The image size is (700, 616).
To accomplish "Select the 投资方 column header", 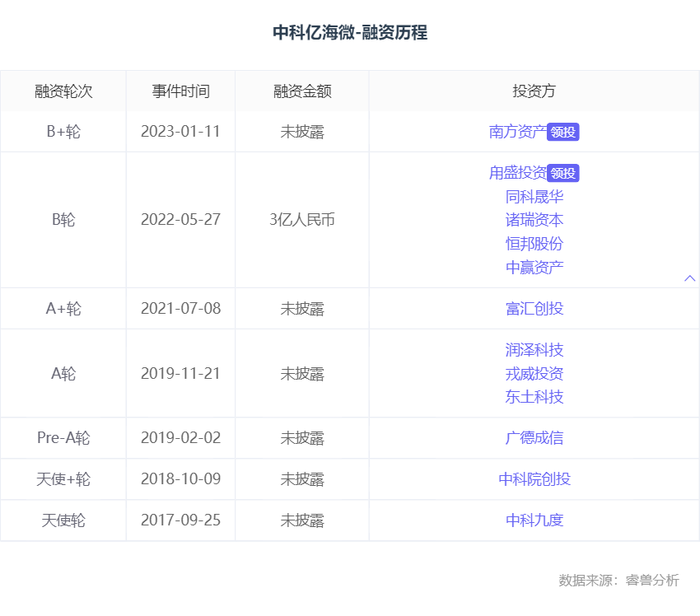I will [x=534, y=91].
